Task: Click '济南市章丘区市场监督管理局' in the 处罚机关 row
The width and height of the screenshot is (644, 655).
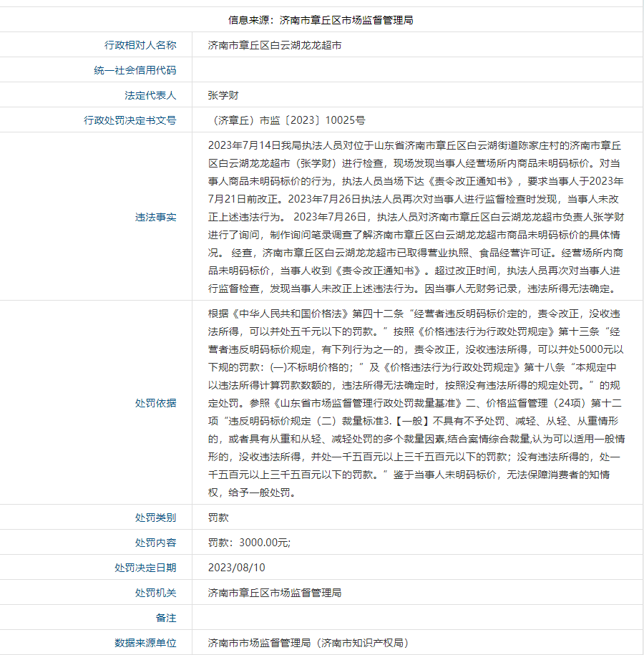Action: (x=274, y=592)
